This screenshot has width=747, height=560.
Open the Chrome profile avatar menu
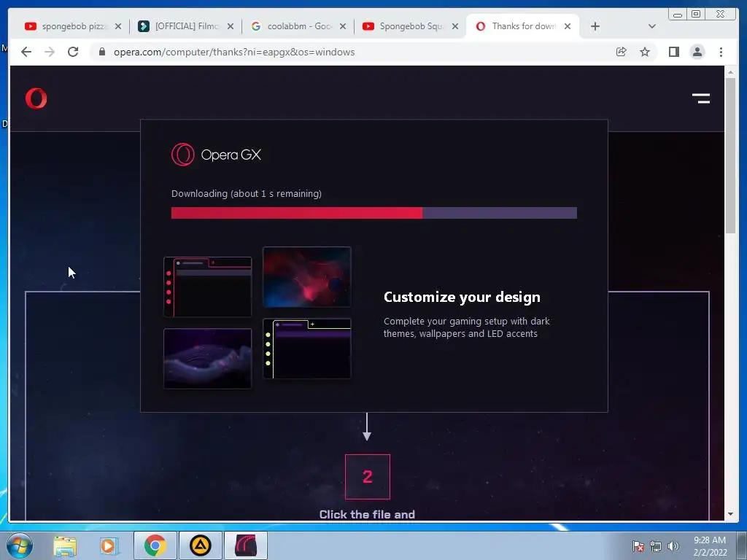coord(697,52)
